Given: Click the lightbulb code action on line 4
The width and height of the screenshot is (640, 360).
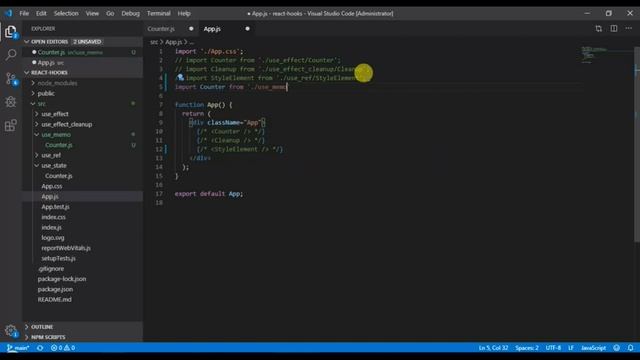Looking at the screenshot, I should click(180, 78).
